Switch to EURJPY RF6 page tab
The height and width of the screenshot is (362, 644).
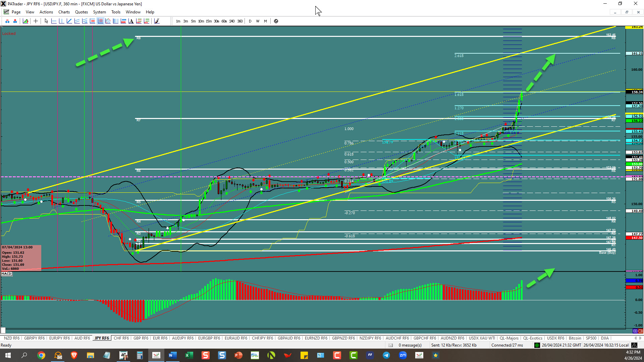60,338
